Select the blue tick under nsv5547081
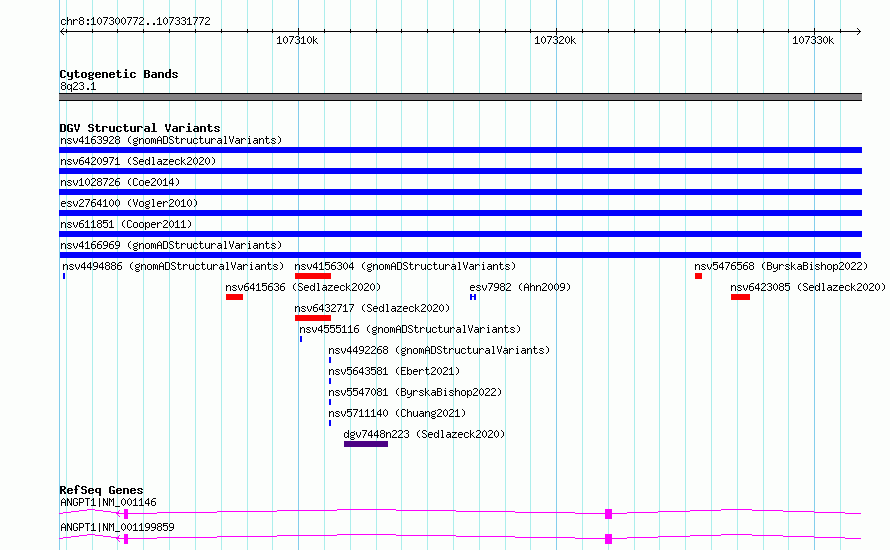This screenshot has height=550, width=890. coord(330,402)
